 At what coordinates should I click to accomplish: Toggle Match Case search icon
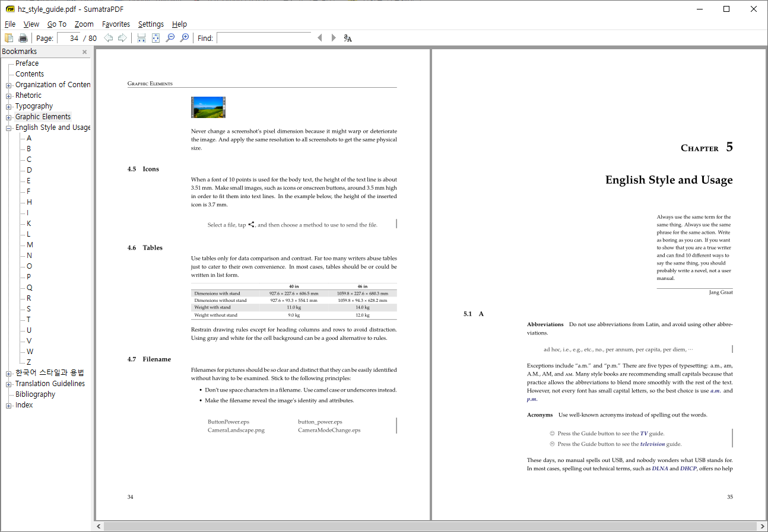[348, 38]
